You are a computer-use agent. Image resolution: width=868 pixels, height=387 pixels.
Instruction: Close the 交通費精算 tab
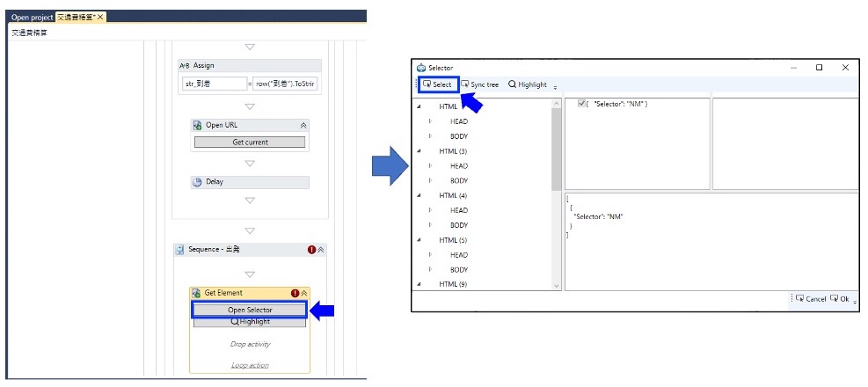pyautogui.click(x=100, y=18)
